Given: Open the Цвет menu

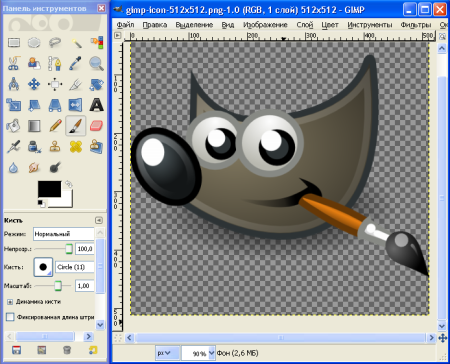Looking at the screenshot, I should [330, 25].
